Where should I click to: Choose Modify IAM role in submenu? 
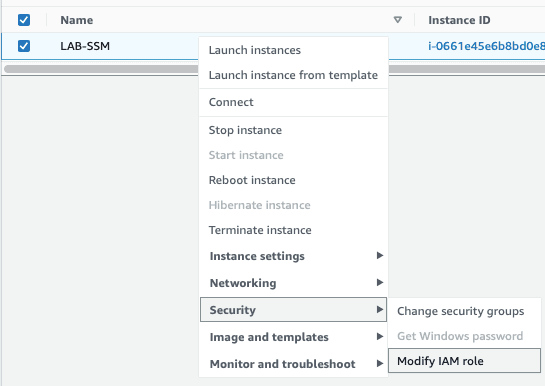pos(464,361)
